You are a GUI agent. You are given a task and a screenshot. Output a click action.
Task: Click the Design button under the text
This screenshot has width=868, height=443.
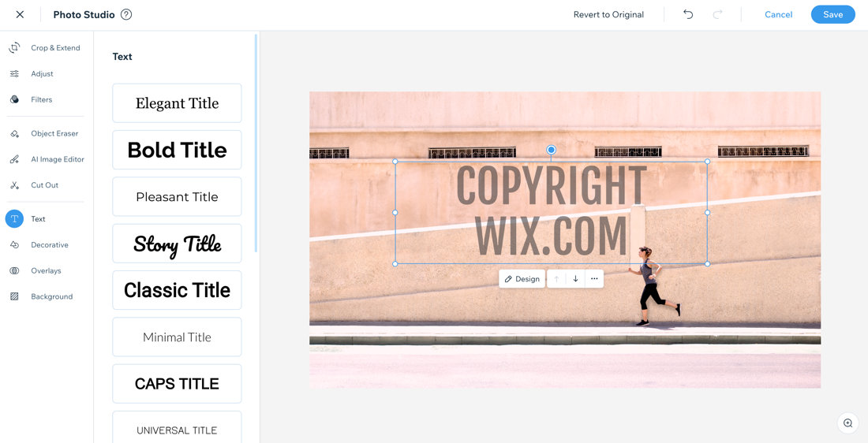522,279
